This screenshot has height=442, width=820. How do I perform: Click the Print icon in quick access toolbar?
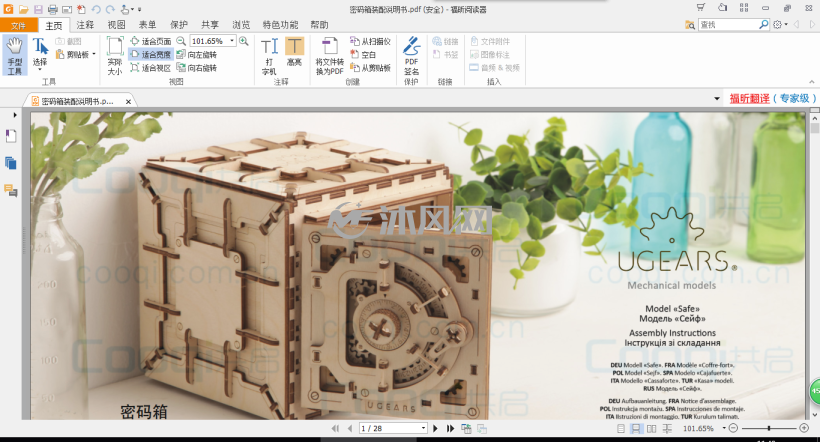[52, 9]
